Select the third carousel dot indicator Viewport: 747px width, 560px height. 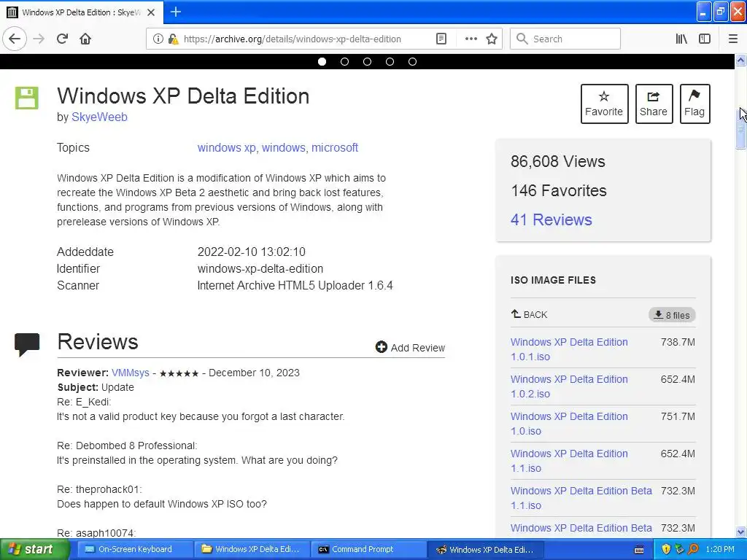[368, 61]
